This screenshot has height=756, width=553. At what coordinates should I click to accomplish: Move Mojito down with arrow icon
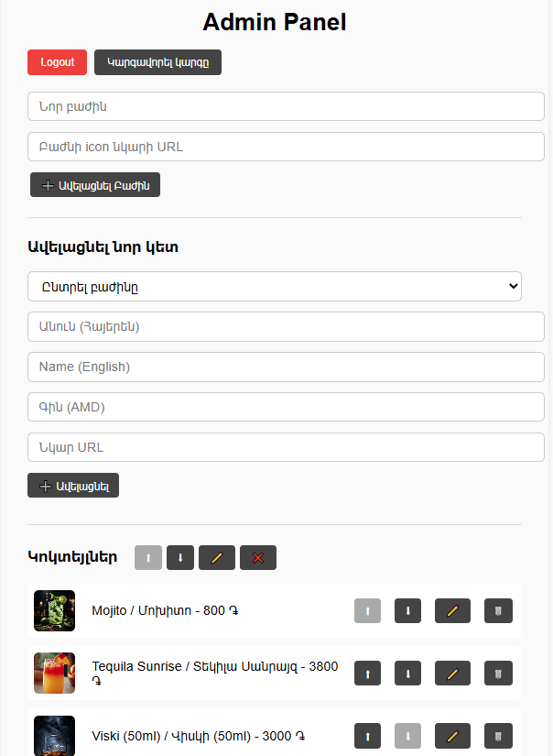tap(407, 611)
